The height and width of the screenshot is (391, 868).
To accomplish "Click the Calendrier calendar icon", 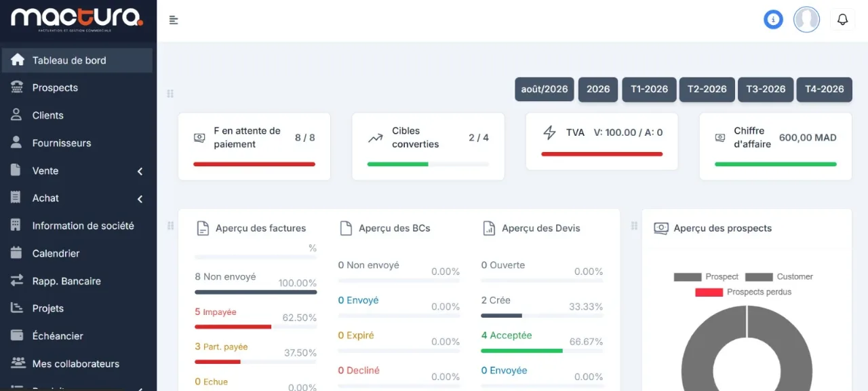I will (17, 253).
